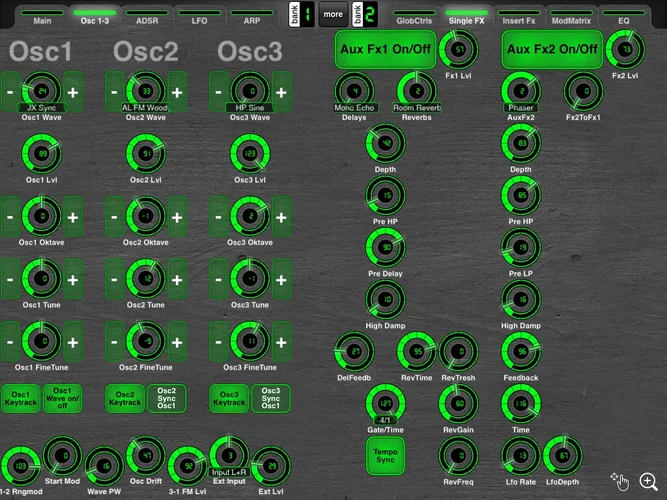The image size is (667, 500).
Task: Increase Osc2 Tune with plus
Action: pos(177,280)
